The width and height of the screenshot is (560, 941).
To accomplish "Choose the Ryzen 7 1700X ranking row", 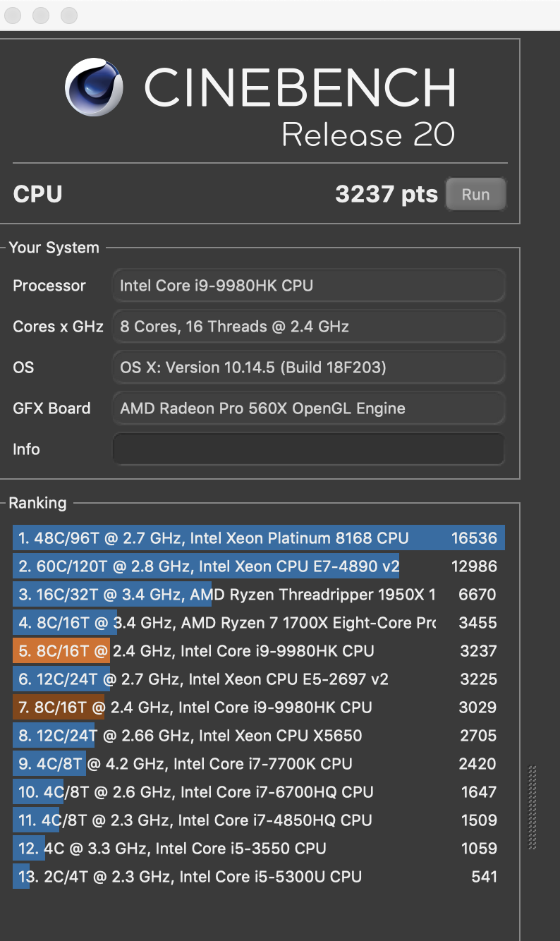I will (258, 623).
